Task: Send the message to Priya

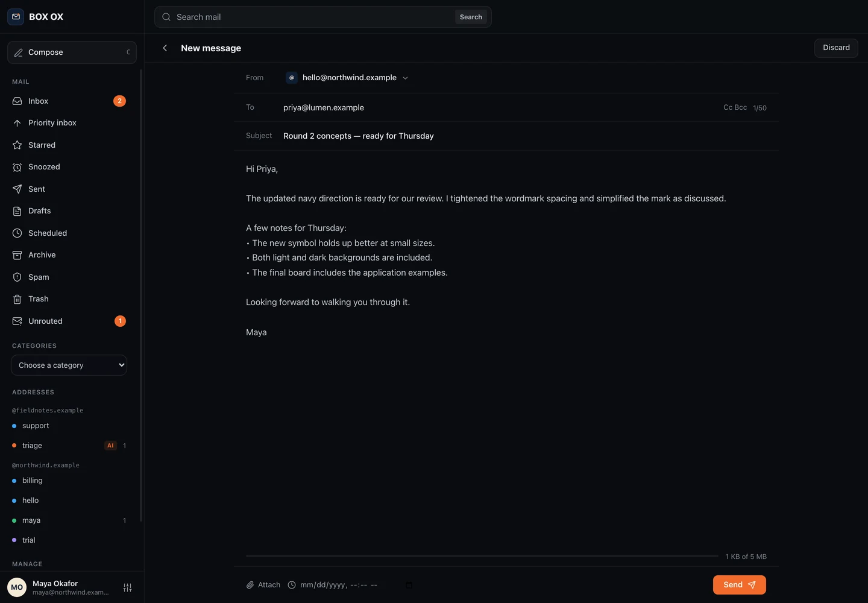Action: [x=740, y=585]
